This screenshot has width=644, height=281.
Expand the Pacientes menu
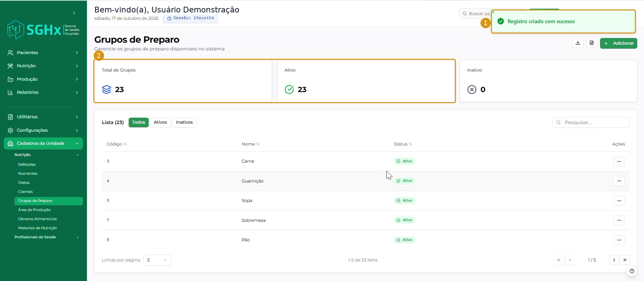point(43,52)
